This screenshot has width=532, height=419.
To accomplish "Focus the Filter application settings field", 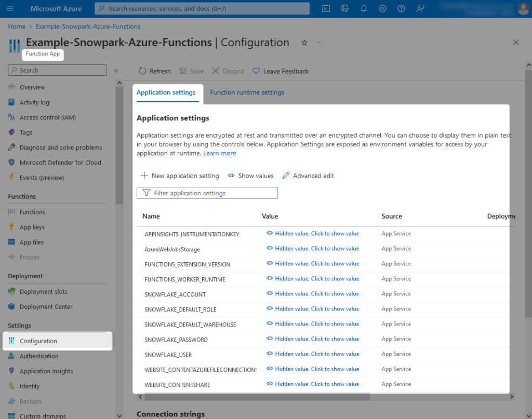I will 207,193.
